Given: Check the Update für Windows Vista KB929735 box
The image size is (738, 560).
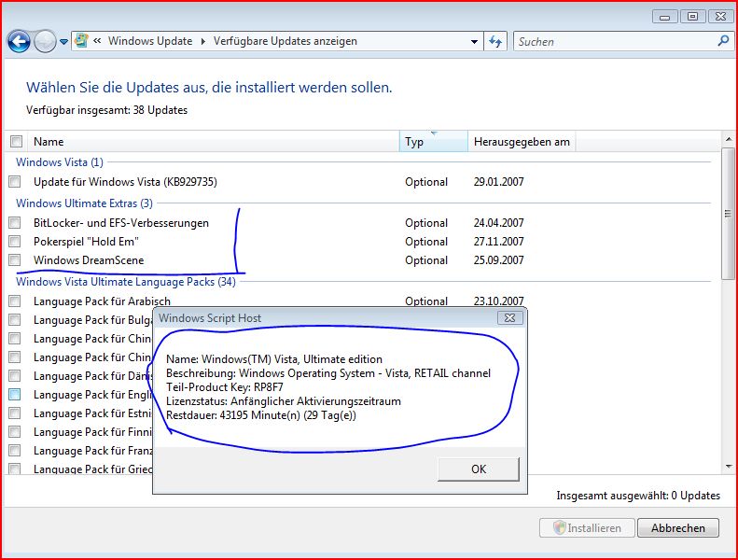Looking at the screenshot, I should (15, 181).
